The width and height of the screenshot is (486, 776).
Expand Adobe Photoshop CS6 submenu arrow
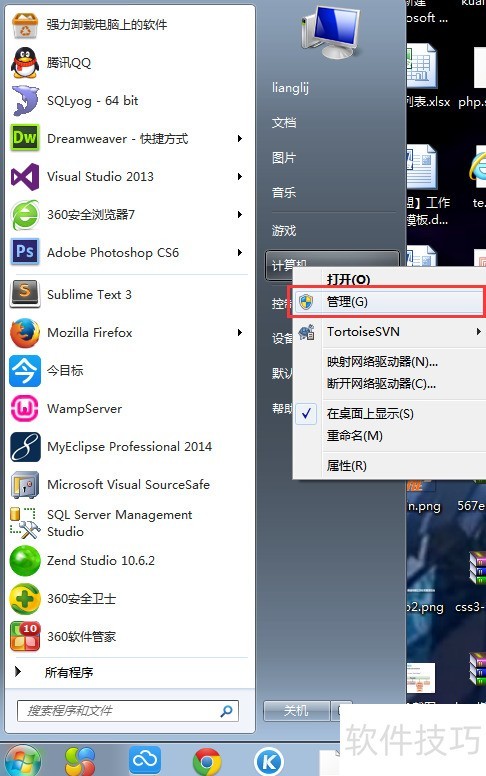tap(240, 252)
